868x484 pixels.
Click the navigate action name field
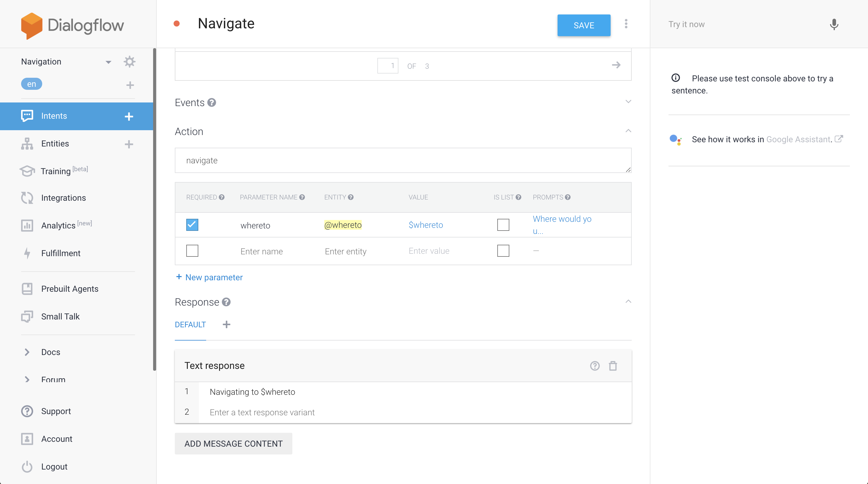tap(403, 160)
